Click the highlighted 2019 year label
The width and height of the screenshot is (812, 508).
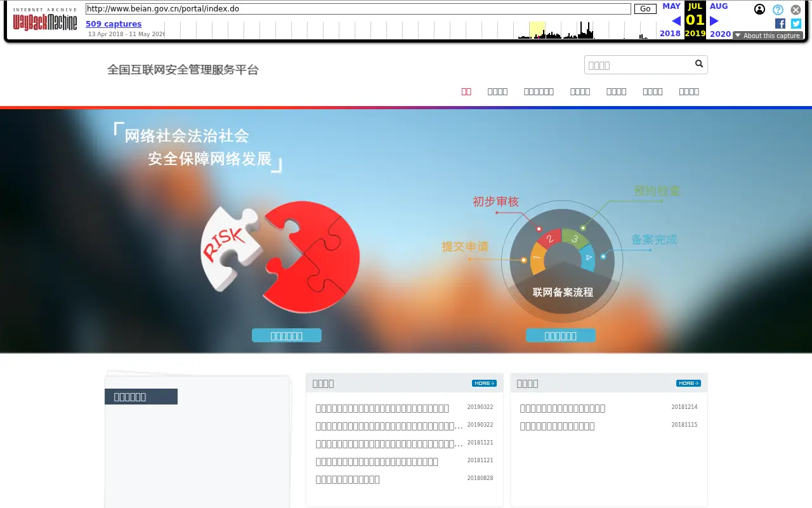695,34
